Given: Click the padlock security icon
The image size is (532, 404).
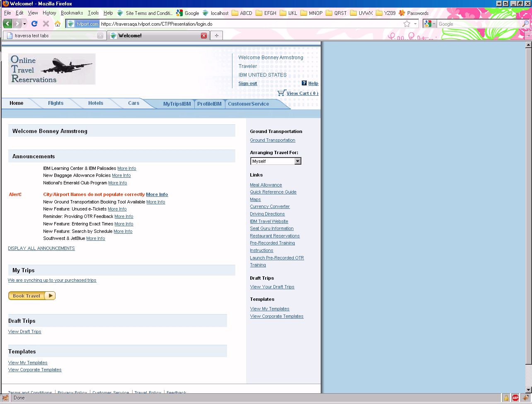Looking at the screenshot, I should pyautogui.click(x=506, y=398).
